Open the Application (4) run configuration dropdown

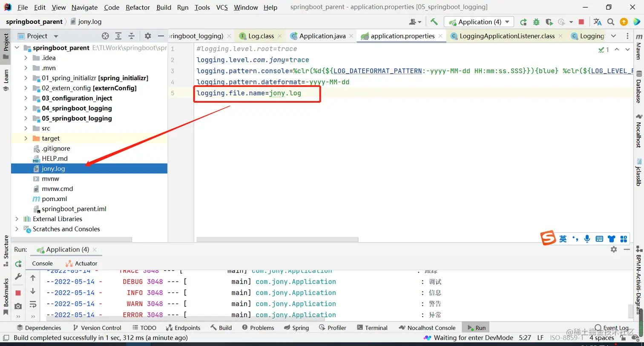pos(479,22)
